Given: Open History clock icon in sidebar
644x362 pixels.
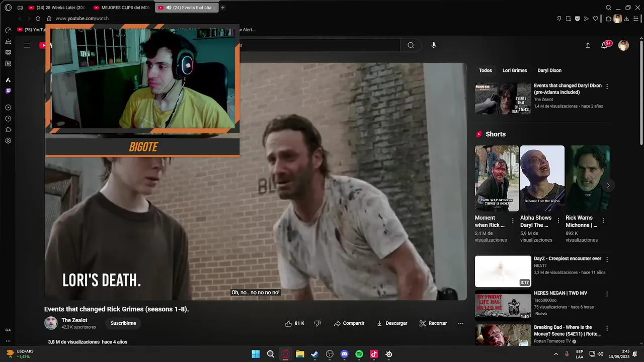Looking at the screenshot, I should tap(8, 119).
